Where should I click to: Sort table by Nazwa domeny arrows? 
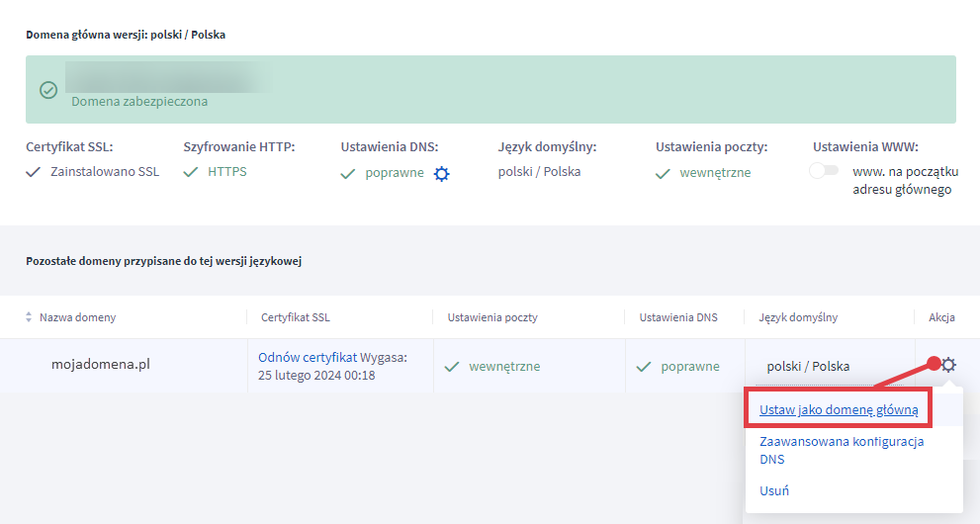point(28,317)
